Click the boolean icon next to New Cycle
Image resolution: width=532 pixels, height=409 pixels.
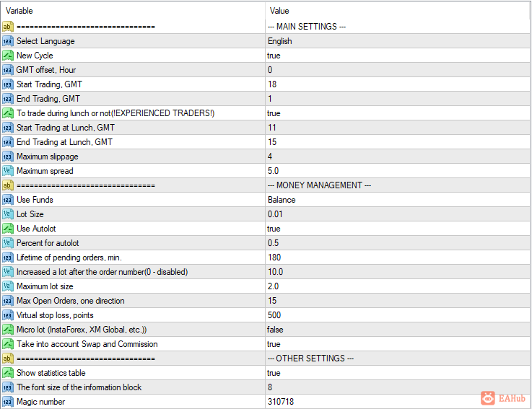tap(8, 56)
